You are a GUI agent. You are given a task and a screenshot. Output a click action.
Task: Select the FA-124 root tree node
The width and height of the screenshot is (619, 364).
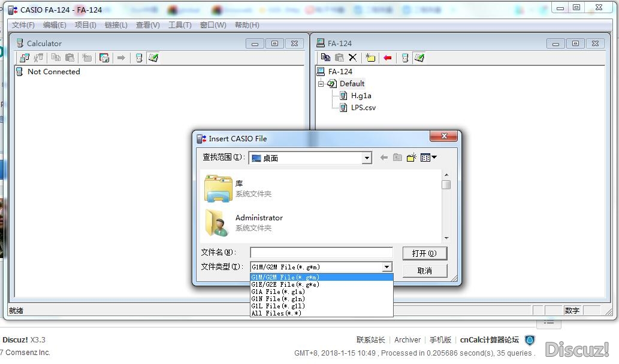coord(340,72)
